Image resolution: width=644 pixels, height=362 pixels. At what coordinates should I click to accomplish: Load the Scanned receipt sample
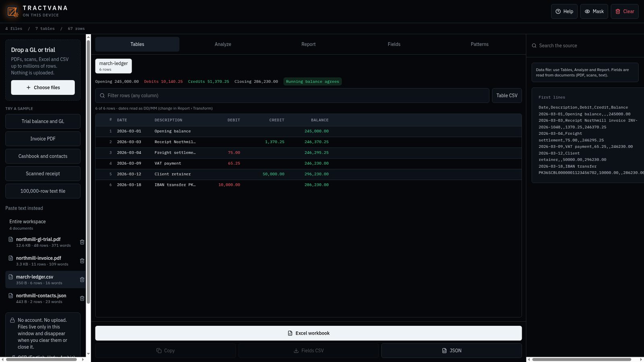click(43, 174)
